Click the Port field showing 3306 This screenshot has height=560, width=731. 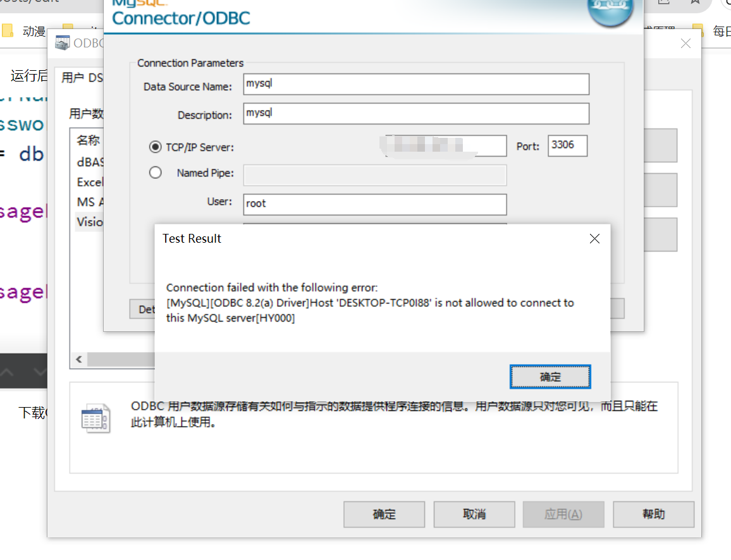pyautogui.click(x=567, y=146)
